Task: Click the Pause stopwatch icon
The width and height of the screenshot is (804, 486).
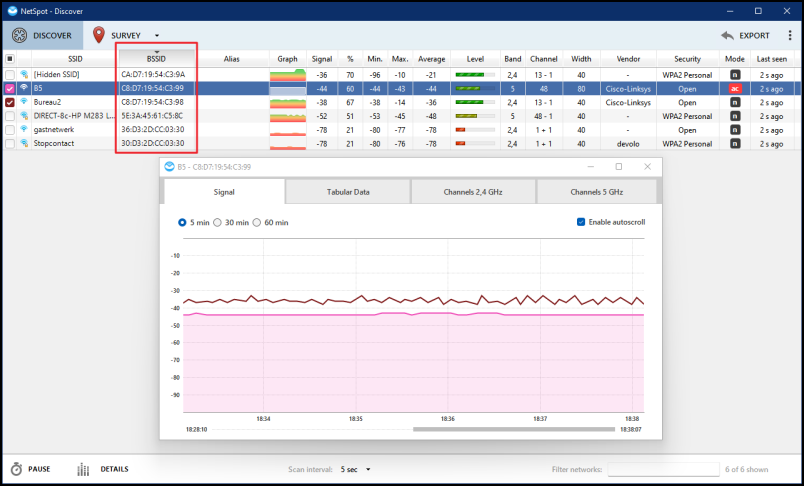Action: pos(16,469)
